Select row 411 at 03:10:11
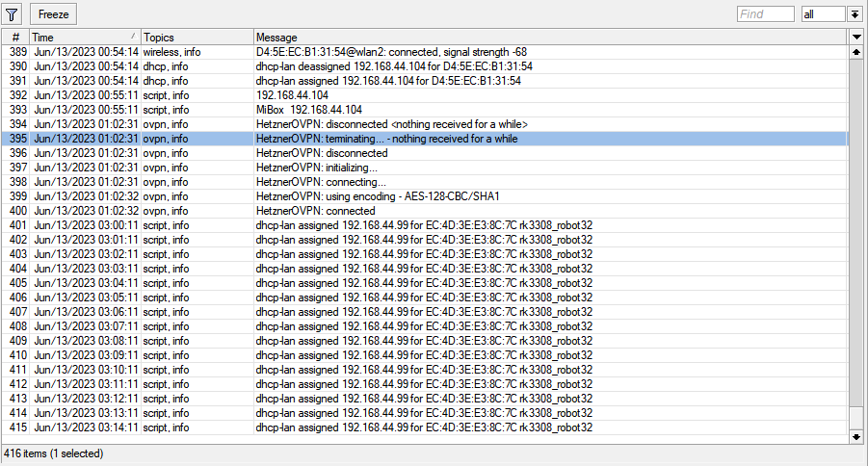This screenshot has width=868, height=466. click(x=425, y=369)
